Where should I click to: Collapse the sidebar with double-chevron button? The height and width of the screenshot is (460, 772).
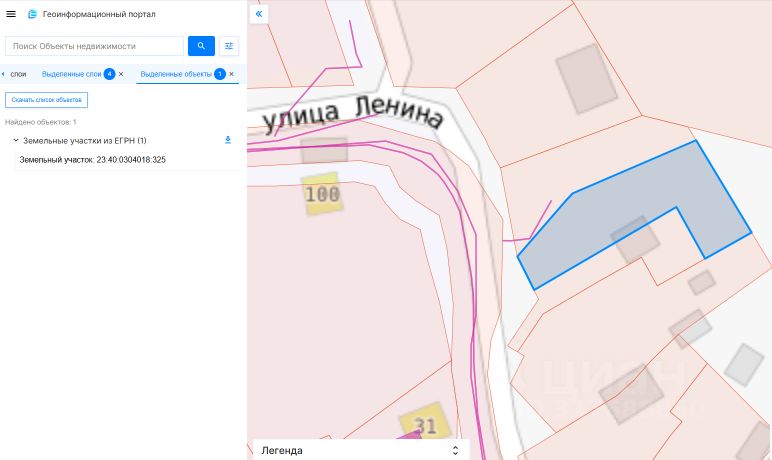[x=259, y=14]
